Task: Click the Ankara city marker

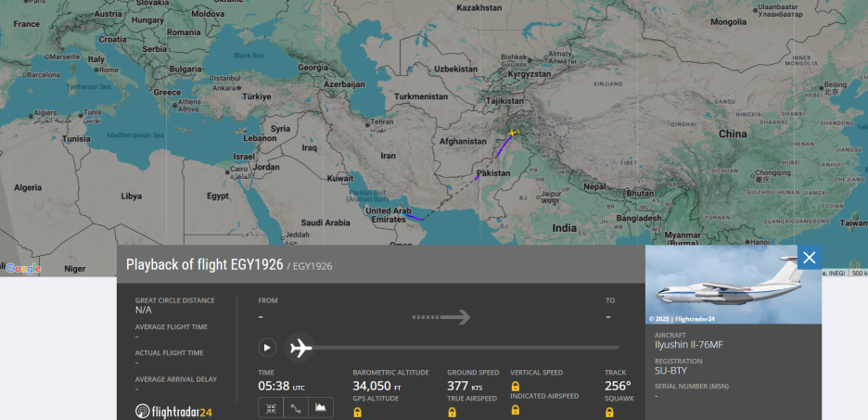Action: [x=238, y=88]
